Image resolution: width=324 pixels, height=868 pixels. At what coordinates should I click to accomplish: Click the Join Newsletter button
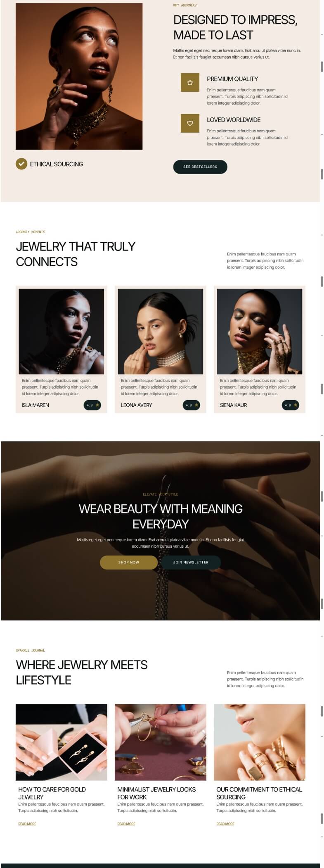[191, 562]
